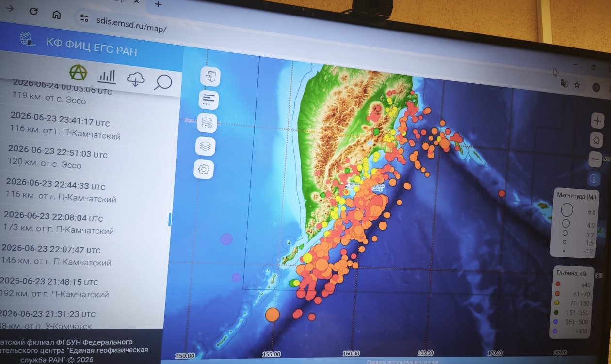Click the cloud download icon
The width and height of the screenshot is (611, 364).
point(135,79)
